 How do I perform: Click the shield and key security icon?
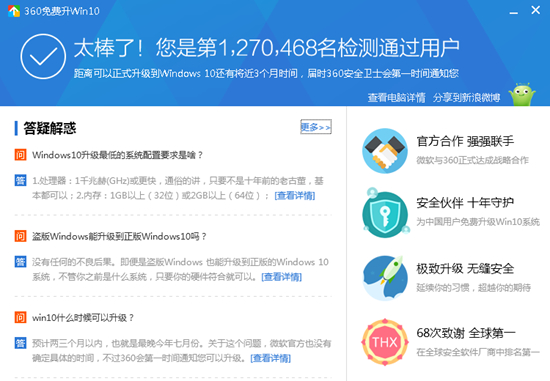pyautogui.click(x=385, y=213)
